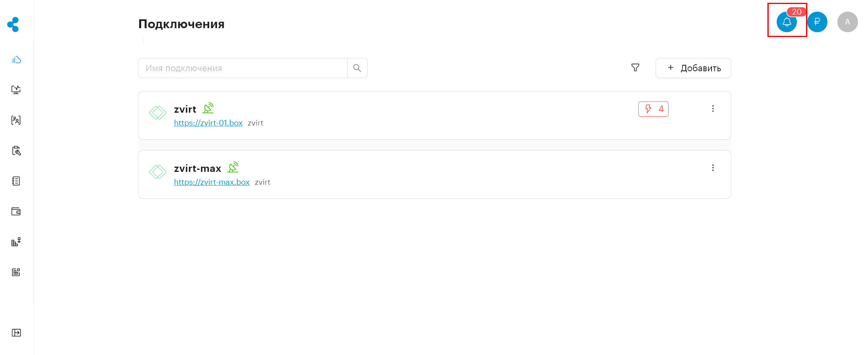Image resolution: width=868 pixels, height=355 pixels.
Task: Open the wallet sidebar icon
Action: 16,211
